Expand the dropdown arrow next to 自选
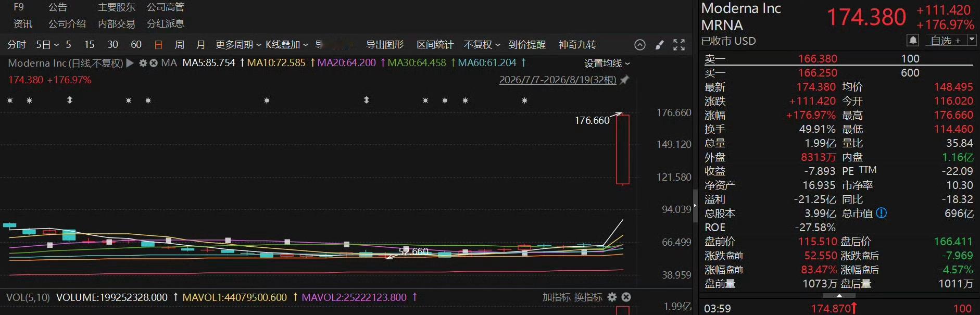The height and width of the screenshot is (315, 980). pyautogui.click(x=972, y=40)
